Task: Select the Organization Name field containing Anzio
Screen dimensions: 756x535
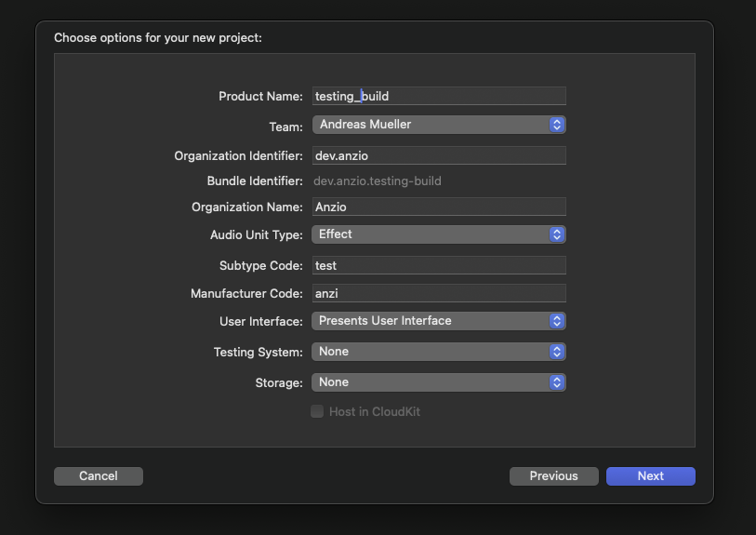Action: 439,207
